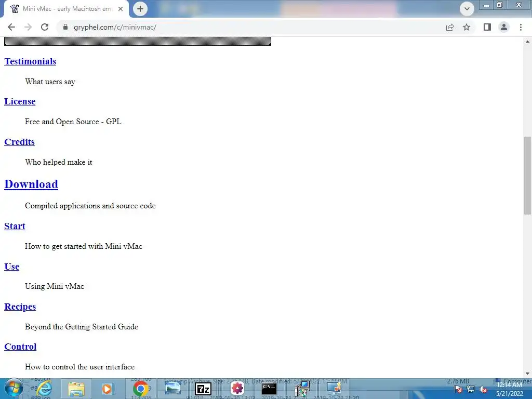Open the Windows Start menu
The width and height of the screenshot is (532, 399).
point(13,389)
